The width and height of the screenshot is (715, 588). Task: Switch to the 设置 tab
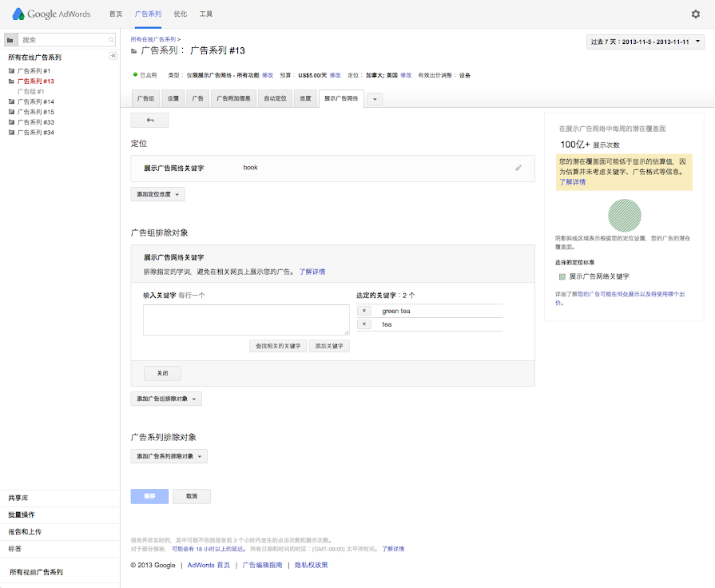coord(173,98)
